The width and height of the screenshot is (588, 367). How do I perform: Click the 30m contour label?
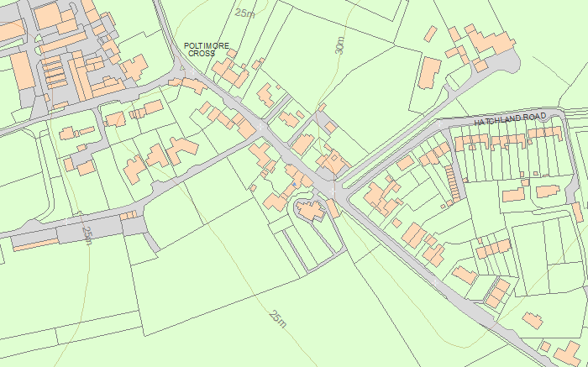click(x=339, y=45)
